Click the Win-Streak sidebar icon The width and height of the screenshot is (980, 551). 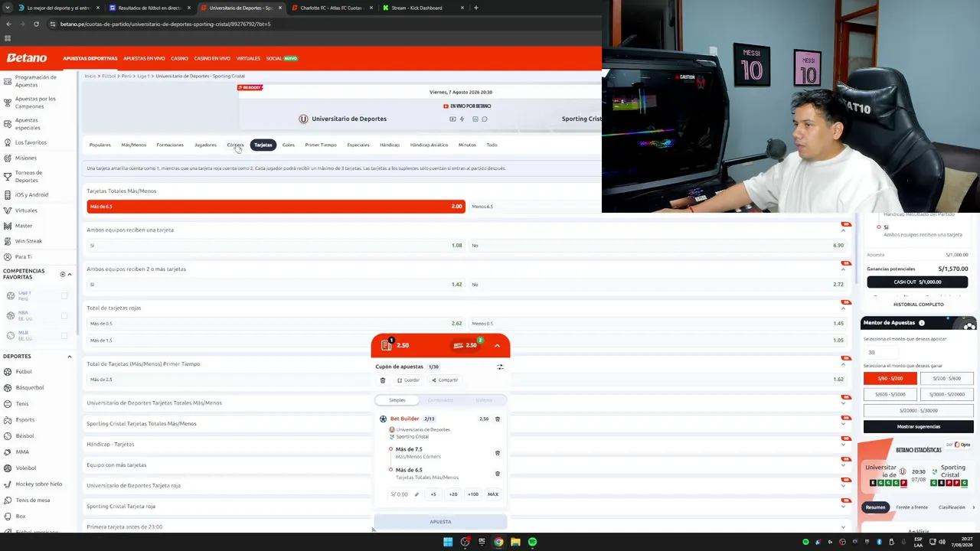8,241
